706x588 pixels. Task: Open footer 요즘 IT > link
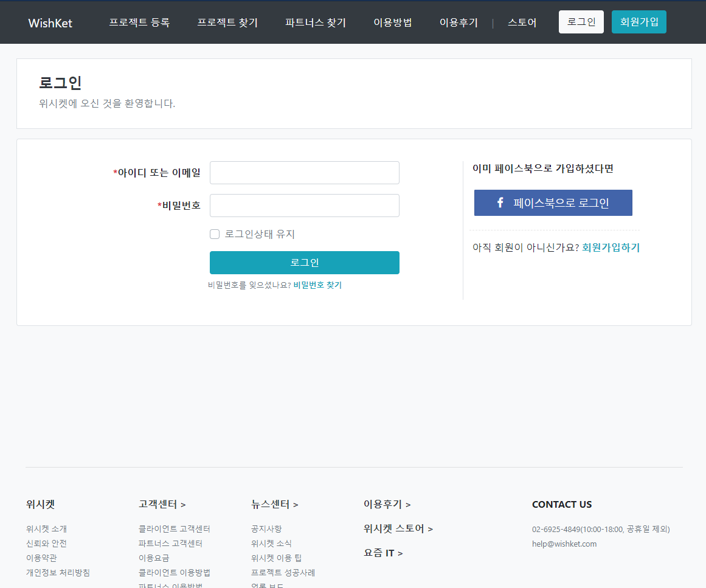click(383, 553)
